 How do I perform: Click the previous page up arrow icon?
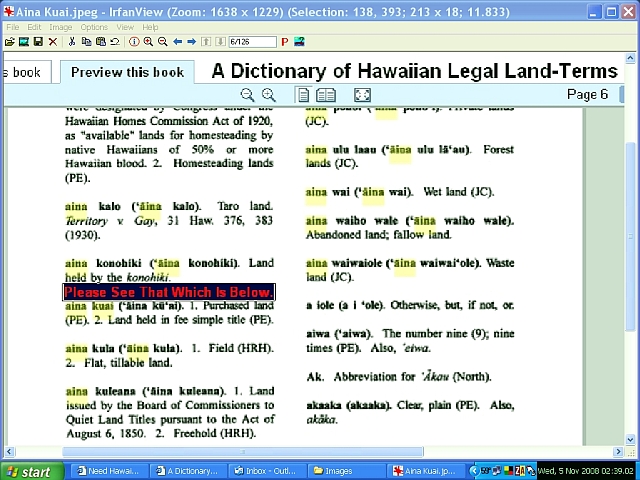click(x=206, y=42)
